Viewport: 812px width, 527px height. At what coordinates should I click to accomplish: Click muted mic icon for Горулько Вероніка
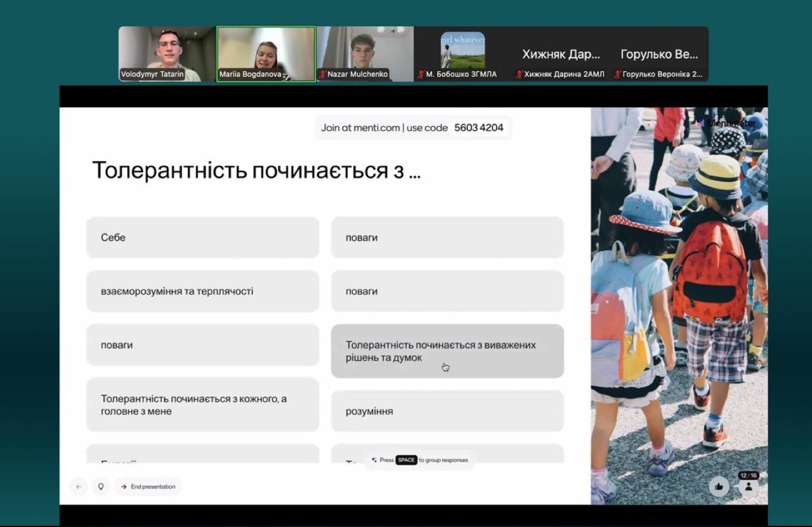coord(618,75)
